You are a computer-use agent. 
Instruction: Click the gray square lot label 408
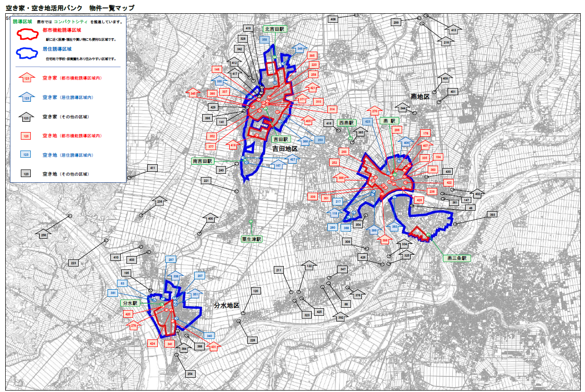coord(333,19)
